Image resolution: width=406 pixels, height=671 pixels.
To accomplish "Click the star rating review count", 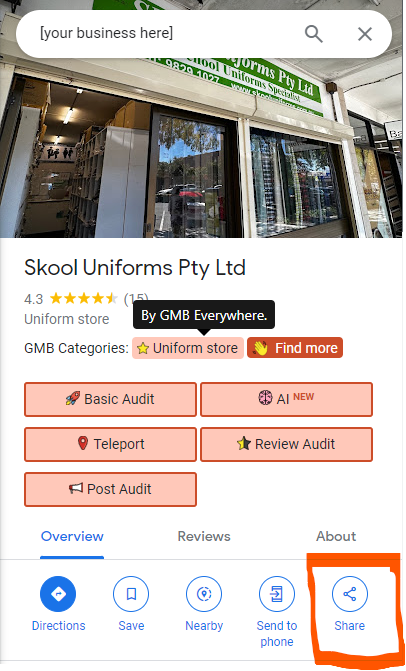I will (136, 298).
